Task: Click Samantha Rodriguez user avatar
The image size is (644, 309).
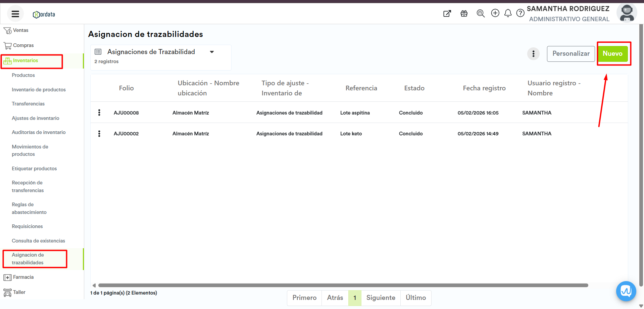Action: [x=627, y=13]
